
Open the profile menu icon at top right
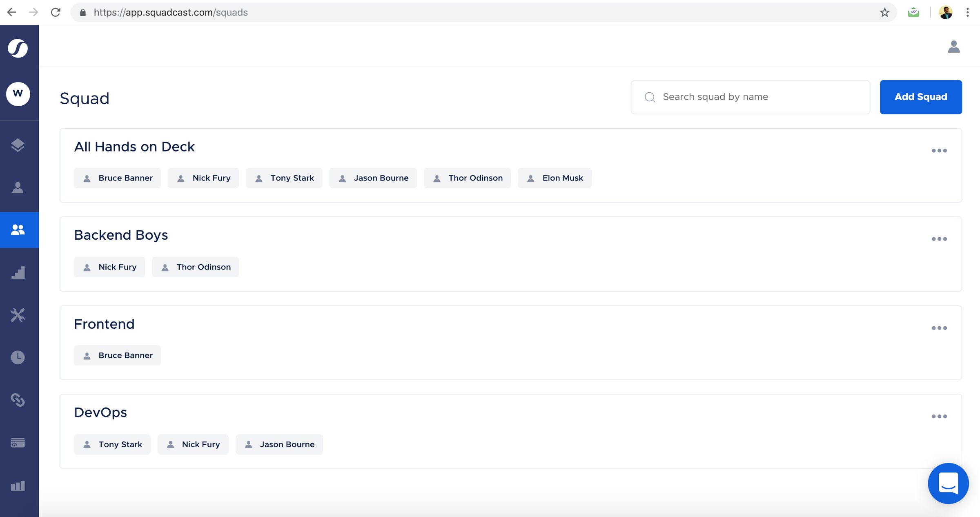pyautogui.click(x=954, y=47)
